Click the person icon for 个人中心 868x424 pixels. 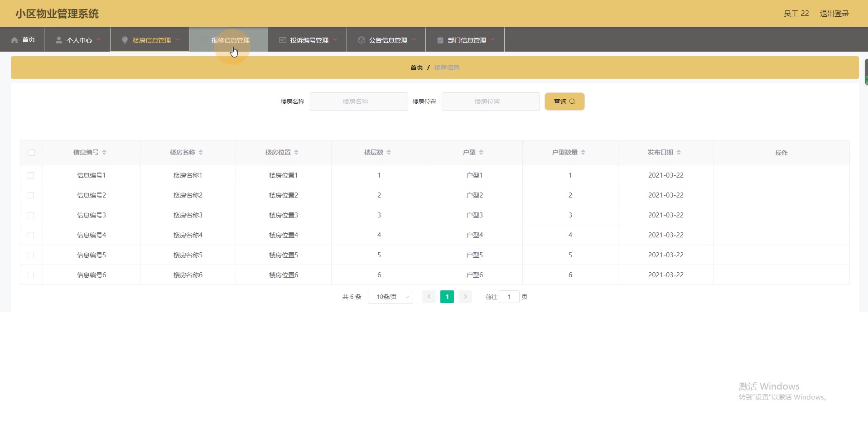tap(59, 40)
